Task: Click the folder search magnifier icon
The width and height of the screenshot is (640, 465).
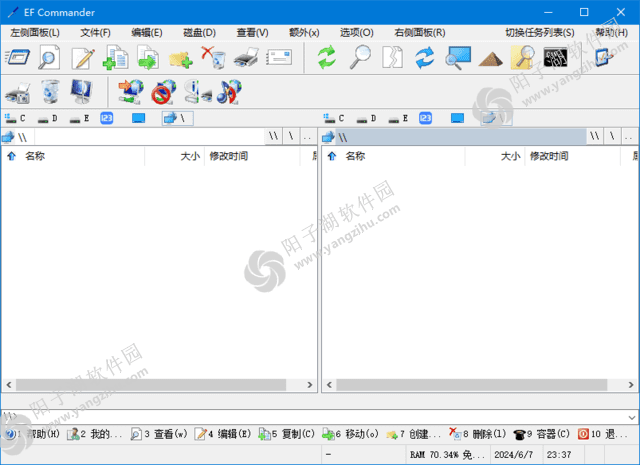Action: pyautogui.click(x=523, y=57)
